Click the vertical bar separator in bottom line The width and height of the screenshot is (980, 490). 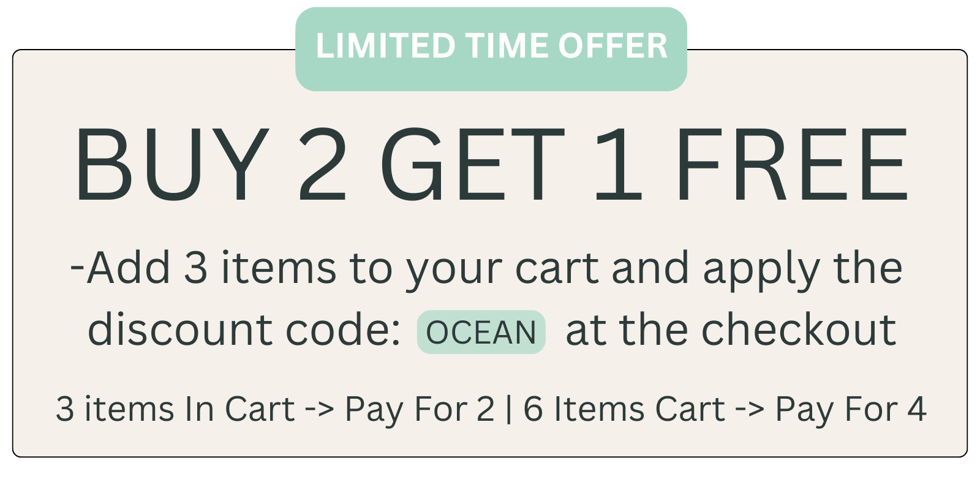pos(509,409)
